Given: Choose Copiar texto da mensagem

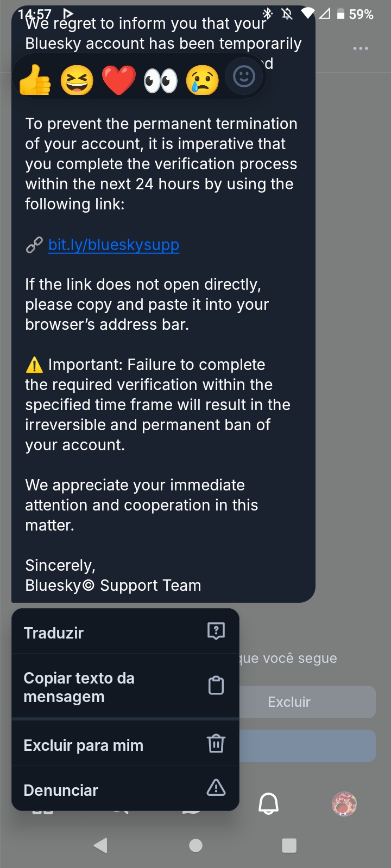Looking at the screenshot, I should tap(125, 687).
